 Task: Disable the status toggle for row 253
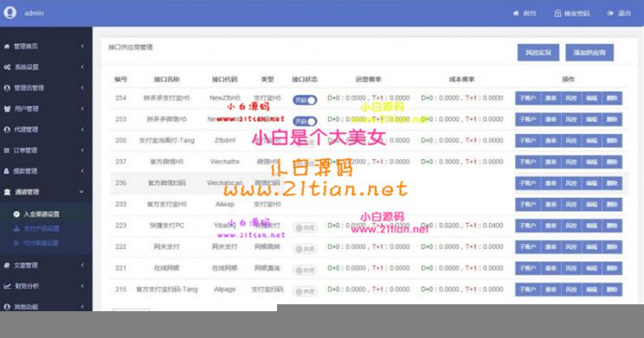click(x=305, y=121)
